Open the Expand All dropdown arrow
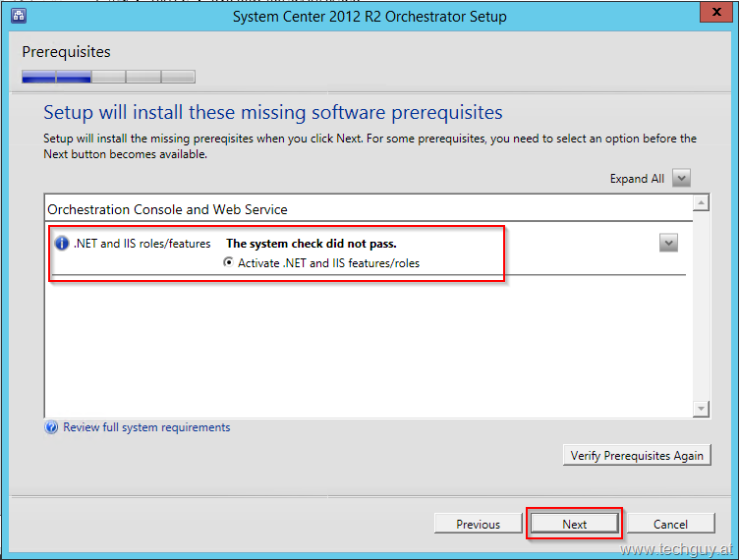 point(681,178)
